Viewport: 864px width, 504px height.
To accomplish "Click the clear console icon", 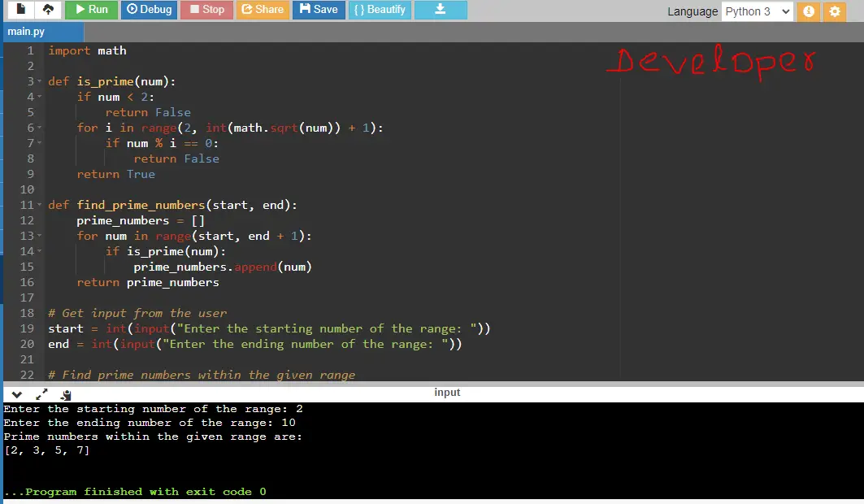I will point(66,394).
